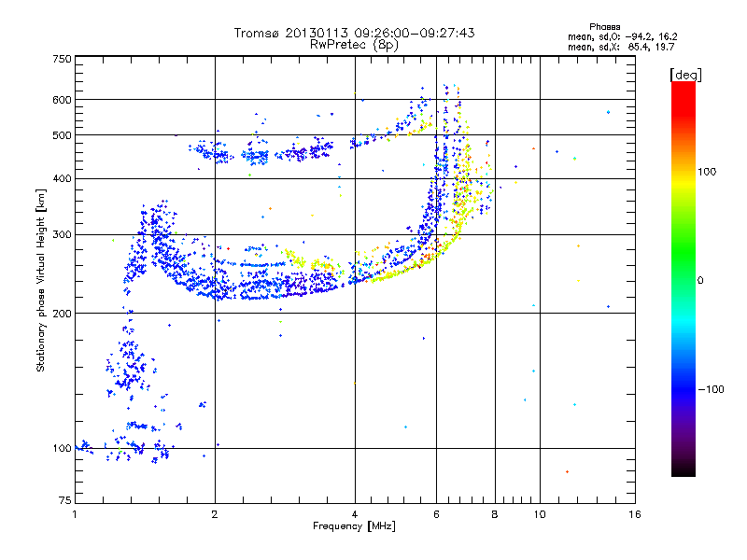
Task: Select the 'mean, sd,X: 85.4, 19.7' line
Action: (x=621, y=47)
